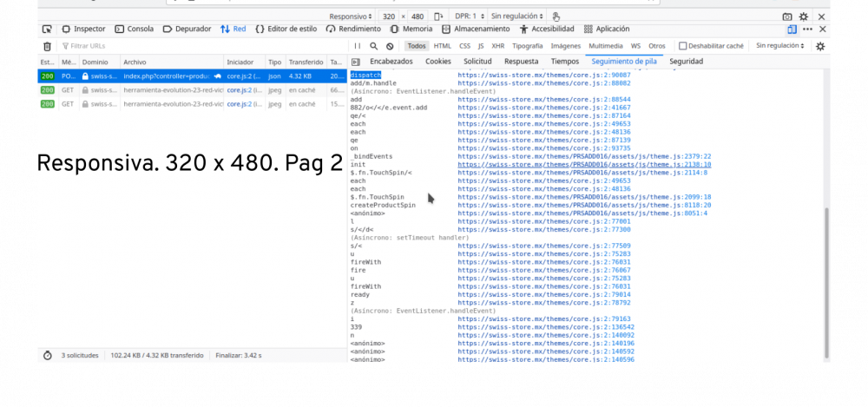Select the Red network panel
The width and height of the screenshot is (868, 407).
(233, 29)
